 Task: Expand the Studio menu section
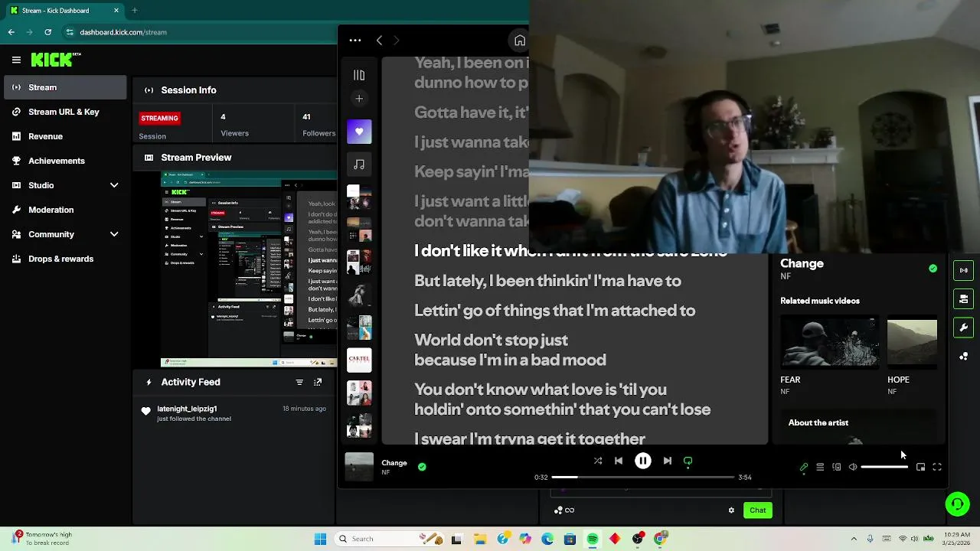click(65, 185)
